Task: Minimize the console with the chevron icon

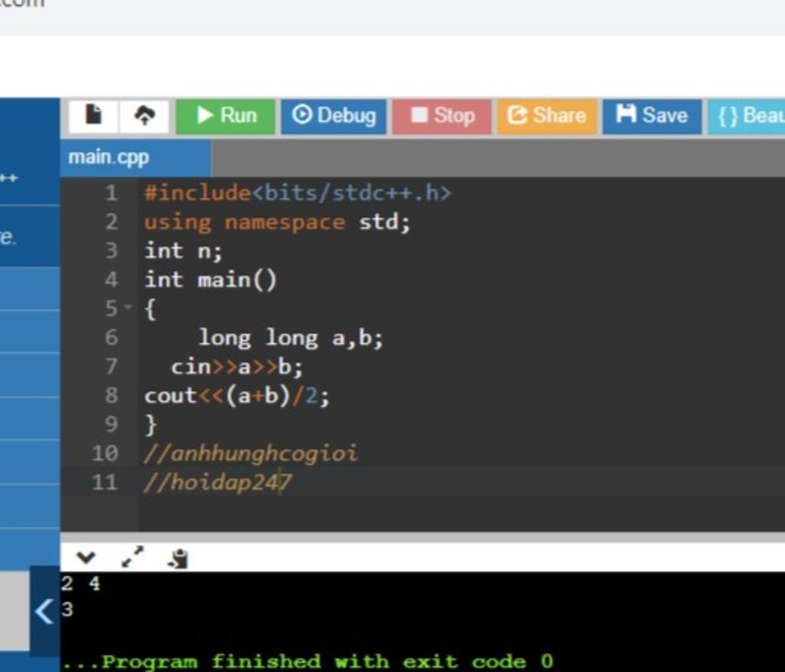Action: click(x=86, y=557)
